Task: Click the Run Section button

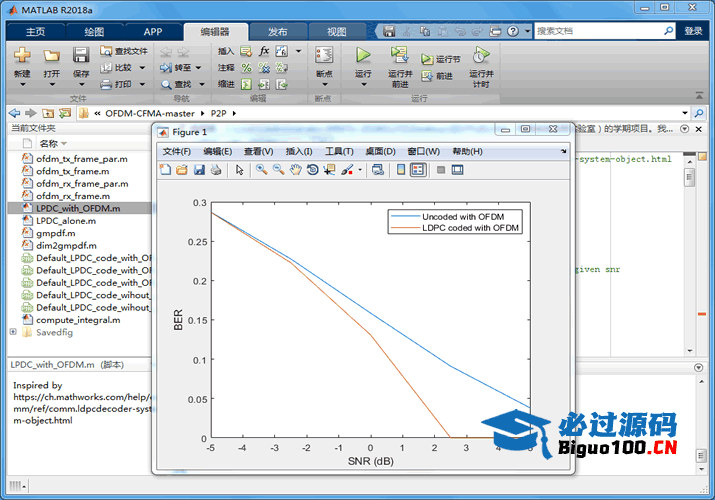Action: (440, 59)
